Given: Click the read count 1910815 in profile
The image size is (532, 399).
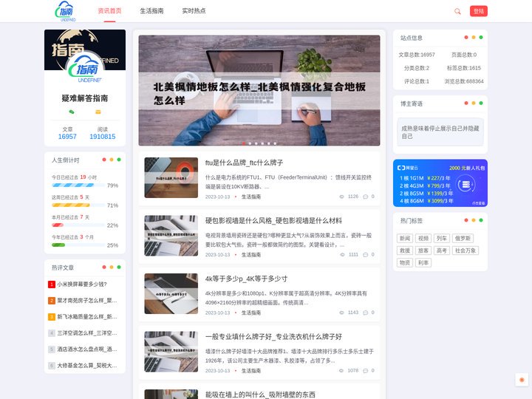Looking at the screenshot, I should (x=103, y=137).
